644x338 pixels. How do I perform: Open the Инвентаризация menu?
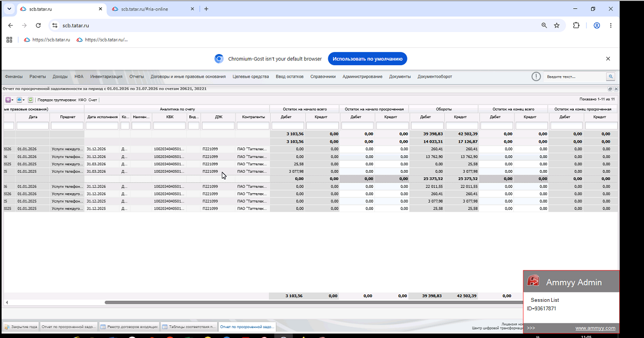click(x=106, y=77)
